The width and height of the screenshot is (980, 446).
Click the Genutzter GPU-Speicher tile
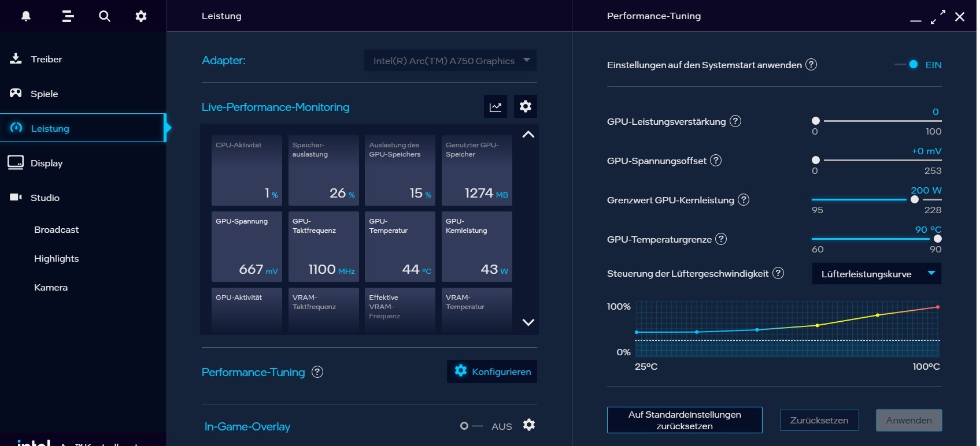pos(477,170)
